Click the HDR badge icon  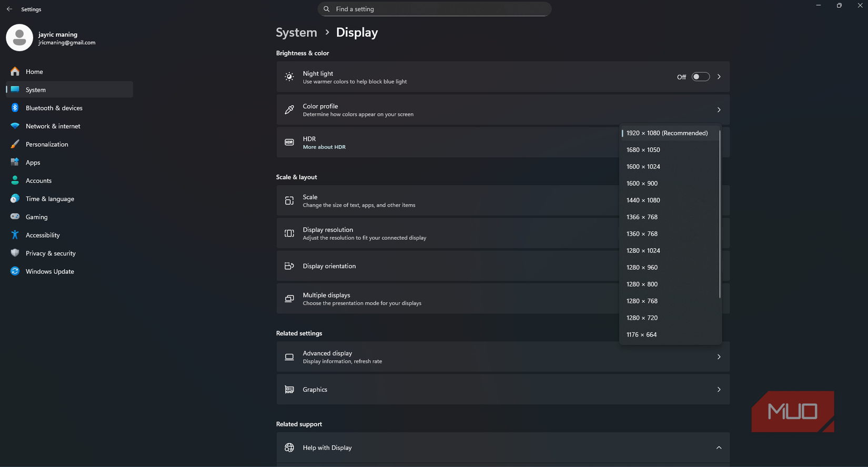click(x=289, y=142)
